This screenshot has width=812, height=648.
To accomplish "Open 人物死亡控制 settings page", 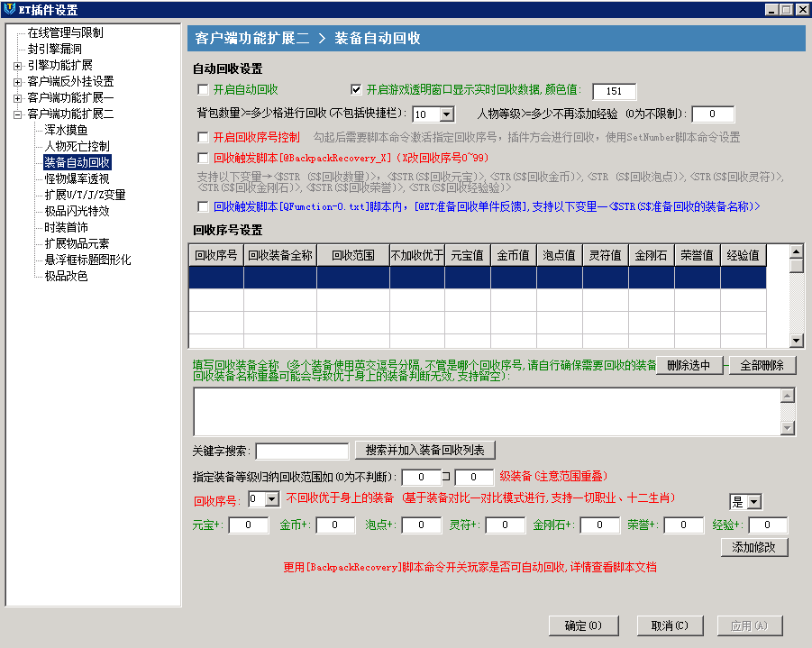I will [77, 146].
